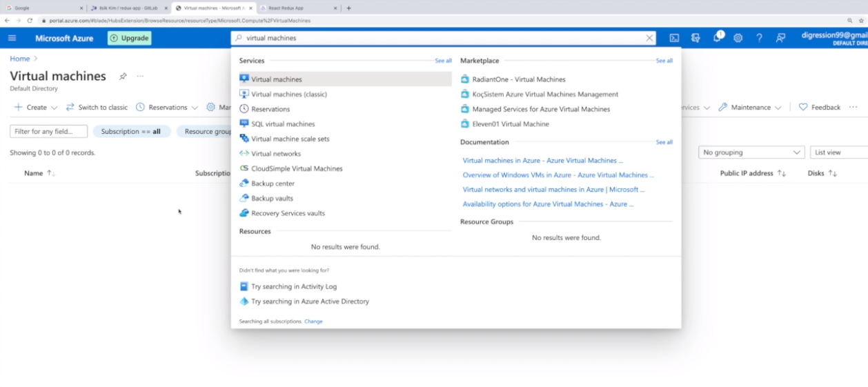Click Change subscriptions link

tap(313, 321)
